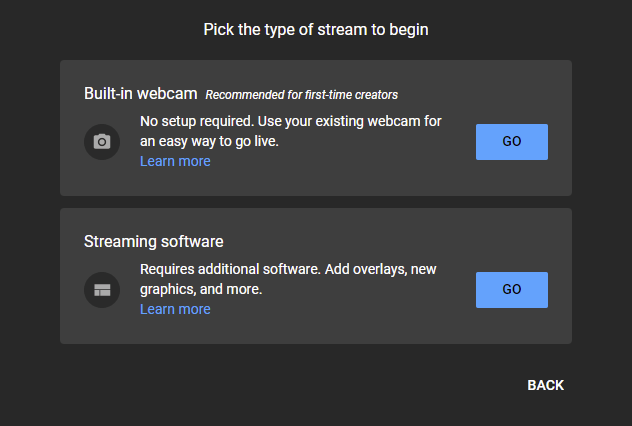Click the 'Requires additional software' text
The height and width of the screenshot is (426, 632).
pos(230,269)
